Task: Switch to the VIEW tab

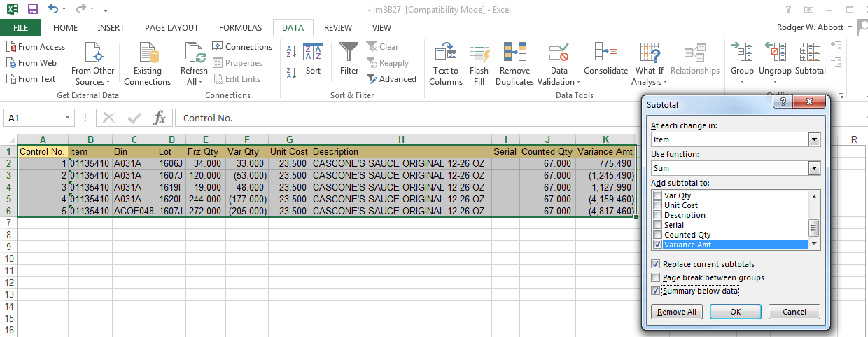Action: pos(381,28)
